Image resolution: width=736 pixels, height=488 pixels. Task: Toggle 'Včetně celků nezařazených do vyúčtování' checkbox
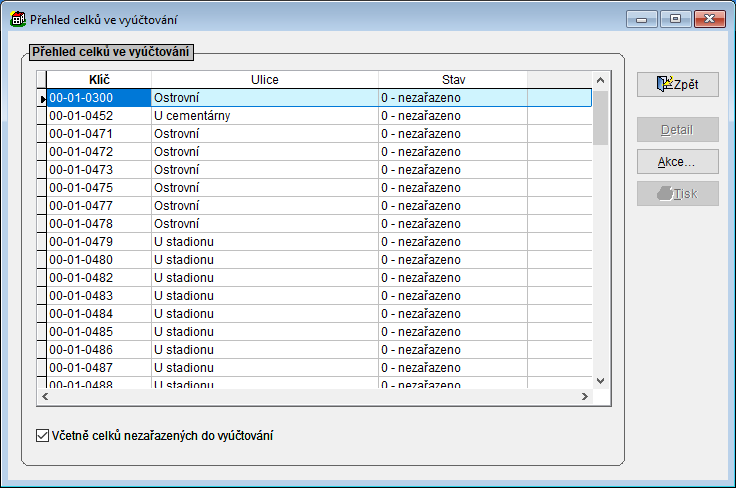point(42,435)
